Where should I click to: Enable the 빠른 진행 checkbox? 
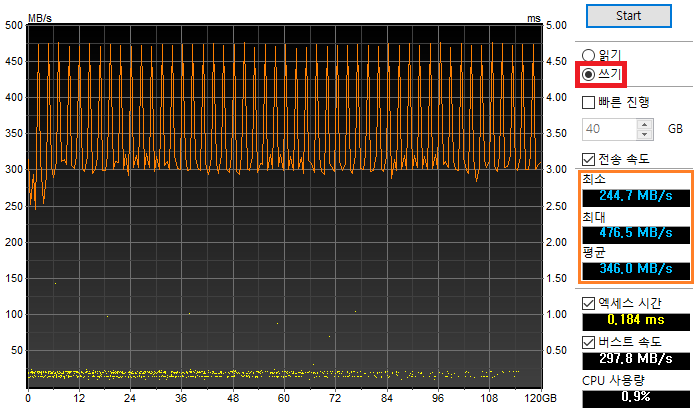pyautogui.click(x=588, y=103)
